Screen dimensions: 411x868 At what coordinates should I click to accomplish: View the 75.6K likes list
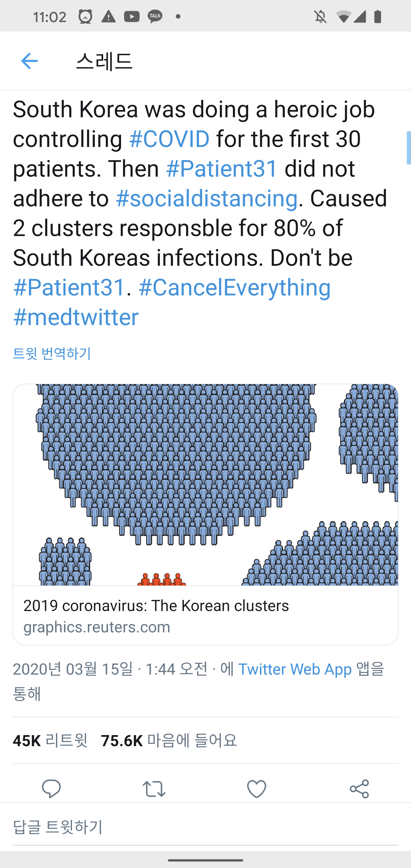pos(169,740)
